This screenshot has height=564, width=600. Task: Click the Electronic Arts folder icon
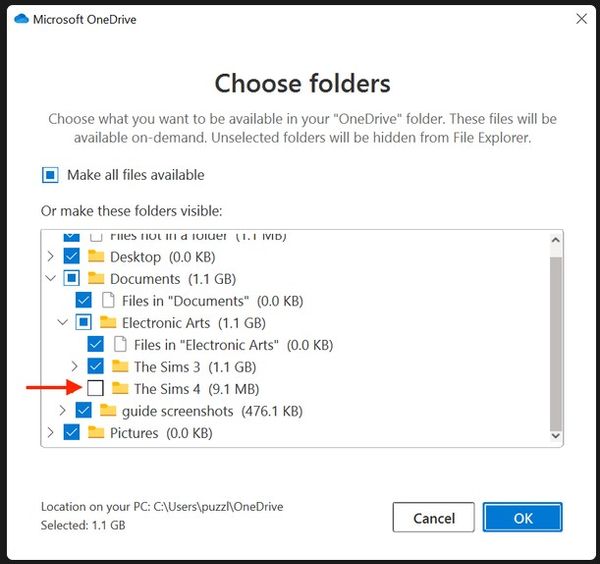point(108,323)
